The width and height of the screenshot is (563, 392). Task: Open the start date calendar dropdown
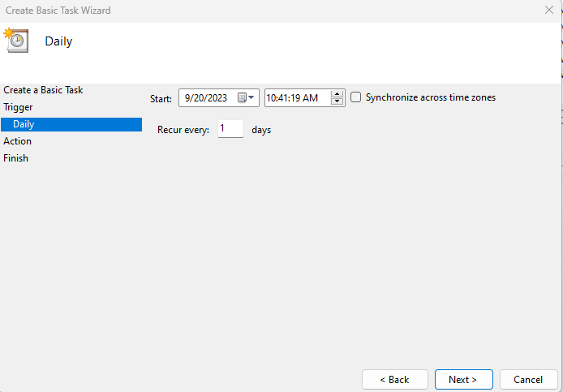pos(247,97)
